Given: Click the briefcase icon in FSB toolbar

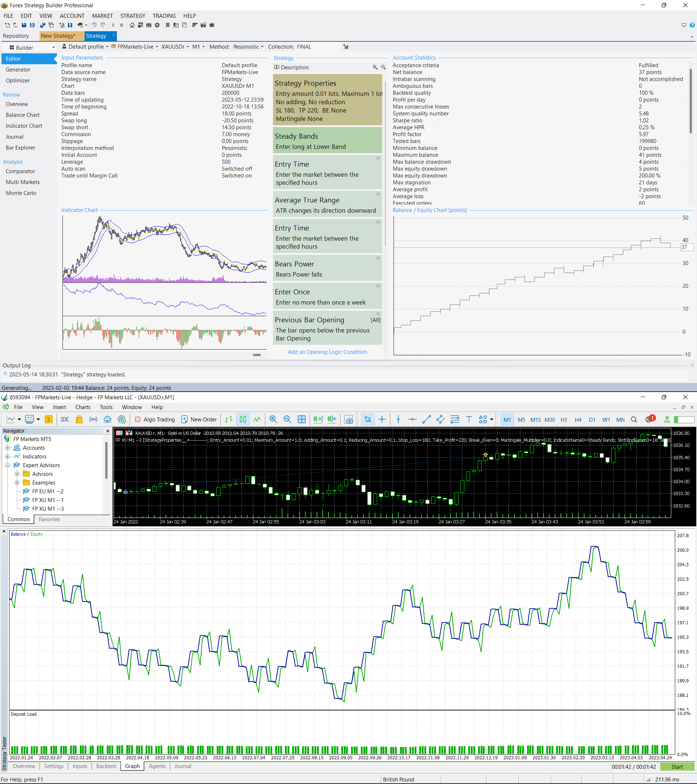Looking at the screenshot, I should 212,25.
